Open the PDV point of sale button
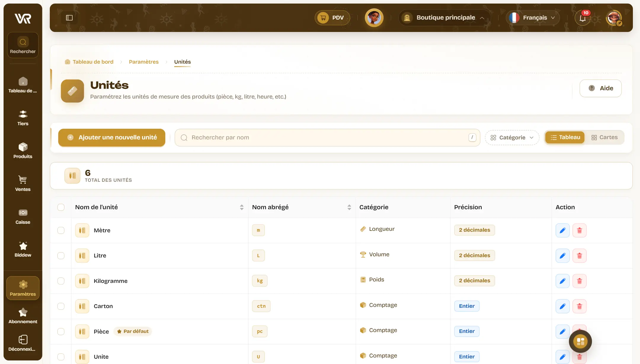This screenshot has width=640, height=364. (x=332, y=18)
